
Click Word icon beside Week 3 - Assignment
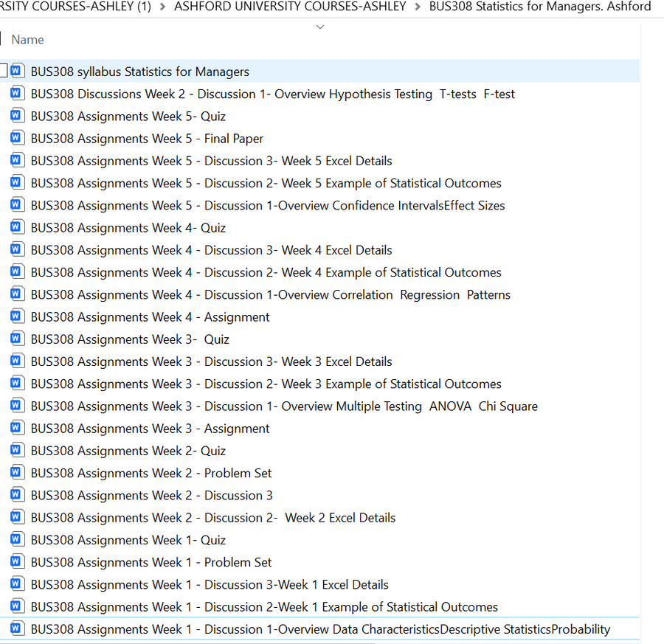click(x=17, y=428)
